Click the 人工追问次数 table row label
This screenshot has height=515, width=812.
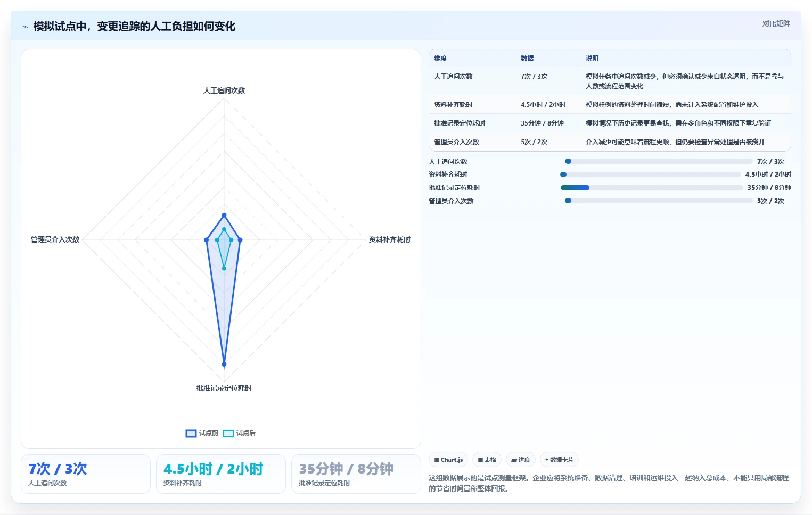click(453, 77)
